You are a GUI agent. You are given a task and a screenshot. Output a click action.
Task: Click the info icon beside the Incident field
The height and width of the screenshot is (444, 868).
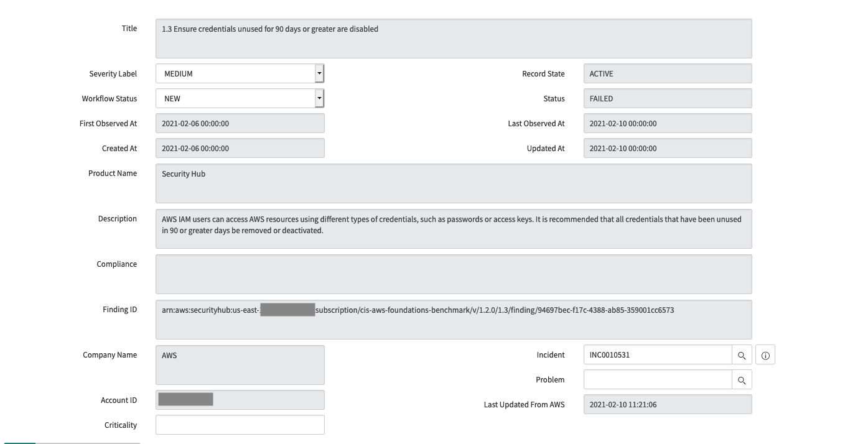click(x=765, y=354)
